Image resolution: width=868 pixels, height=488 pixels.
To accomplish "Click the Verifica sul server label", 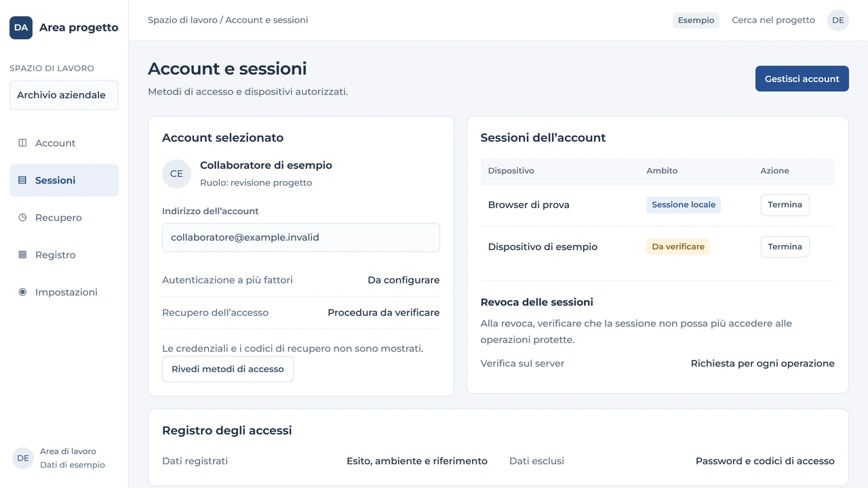I will tap(522, 363).
